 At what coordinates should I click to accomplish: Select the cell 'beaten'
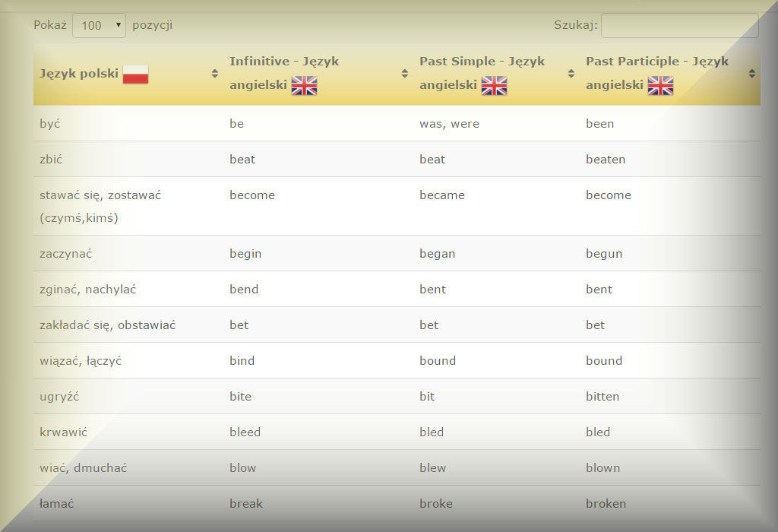click(x=670, y=160)
